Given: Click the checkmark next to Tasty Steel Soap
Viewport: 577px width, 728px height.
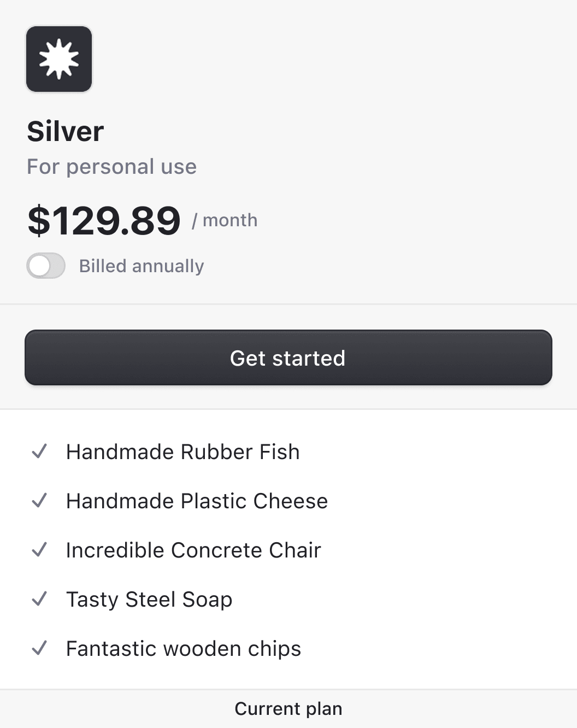Looking at the screenshot, I should tap(39, 599).
